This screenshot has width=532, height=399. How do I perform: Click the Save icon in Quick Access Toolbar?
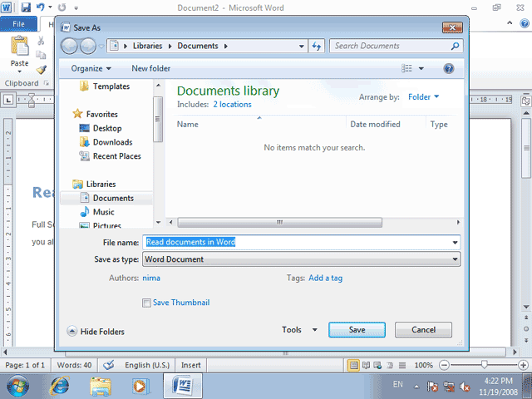26,7
